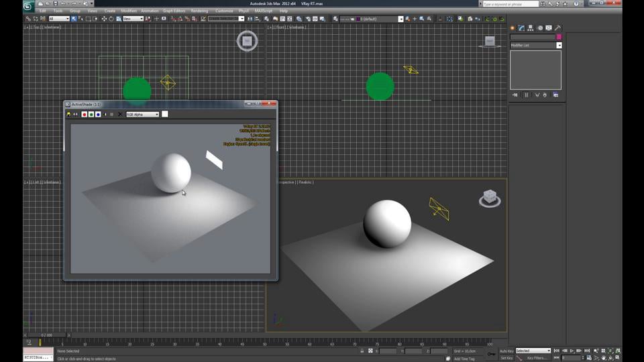The height and width of the screenshot is (362, 644).
Task: Open the Create tab in command panel
Action: (513, 28)
